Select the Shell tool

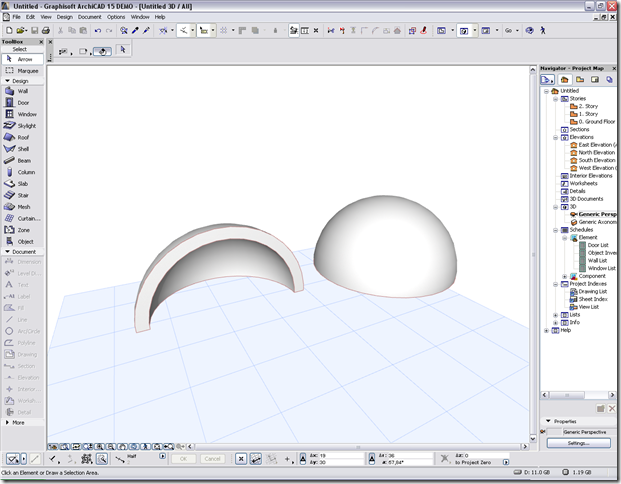click(22, 149)
